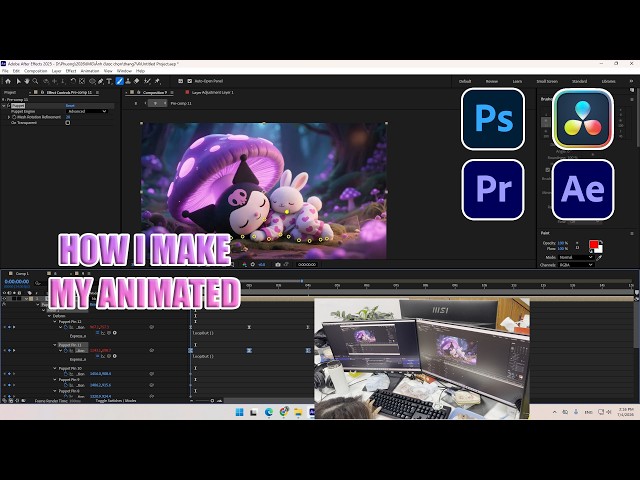
Task: Click the white background color swatch
Action: [599, 249]
